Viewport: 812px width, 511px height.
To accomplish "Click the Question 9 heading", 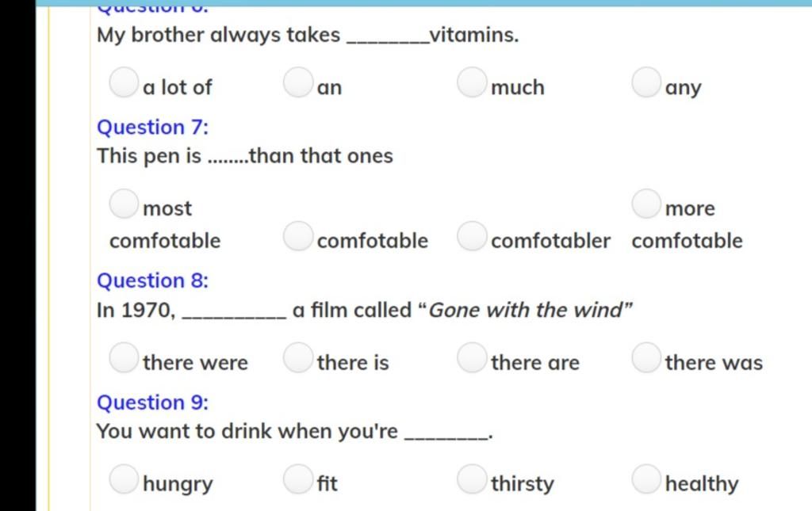I will click(x=153, y=402).
